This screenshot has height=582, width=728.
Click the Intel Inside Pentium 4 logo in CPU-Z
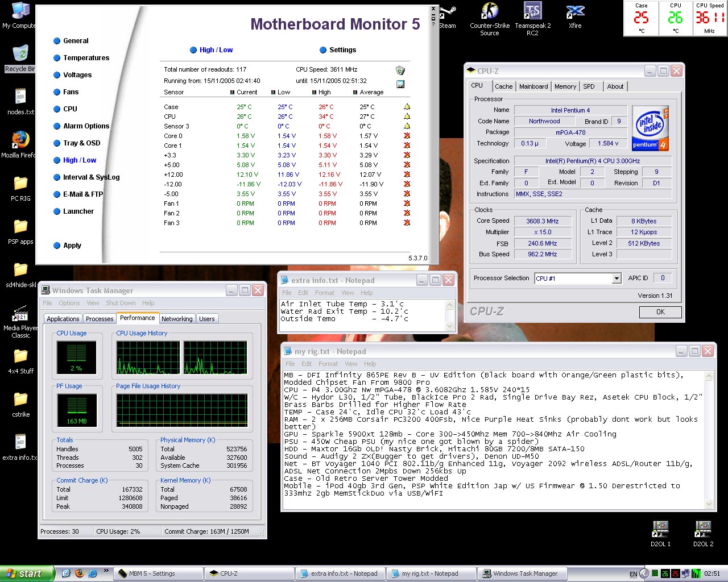(x=650, y=128)
